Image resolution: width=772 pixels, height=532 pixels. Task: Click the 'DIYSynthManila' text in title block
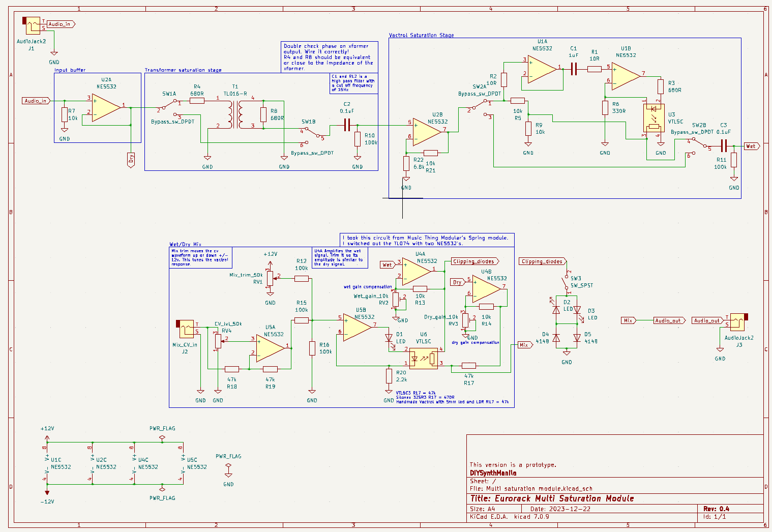pyautogui.click(x=493, y=473)
